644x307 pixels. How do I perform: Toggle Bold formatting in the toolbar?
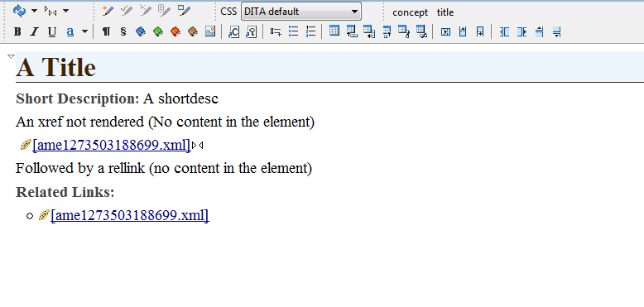click(17, 31)
